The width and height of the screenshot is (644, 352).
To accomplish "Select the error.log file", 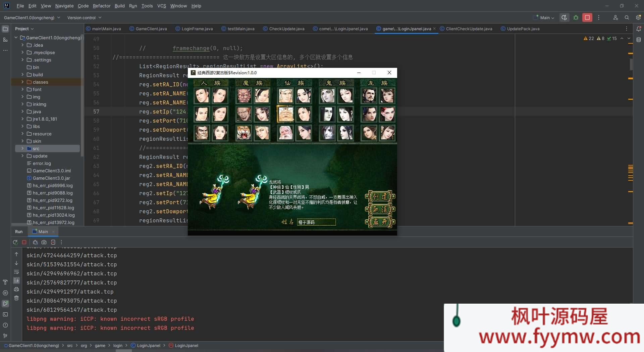I will coord(42,163).
